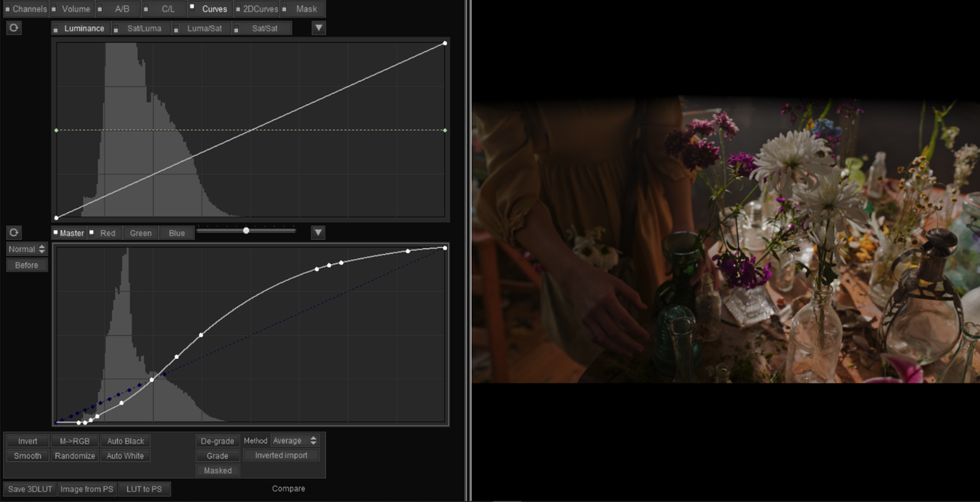
Task: Select the C/L tab
Action: point(164,9)
